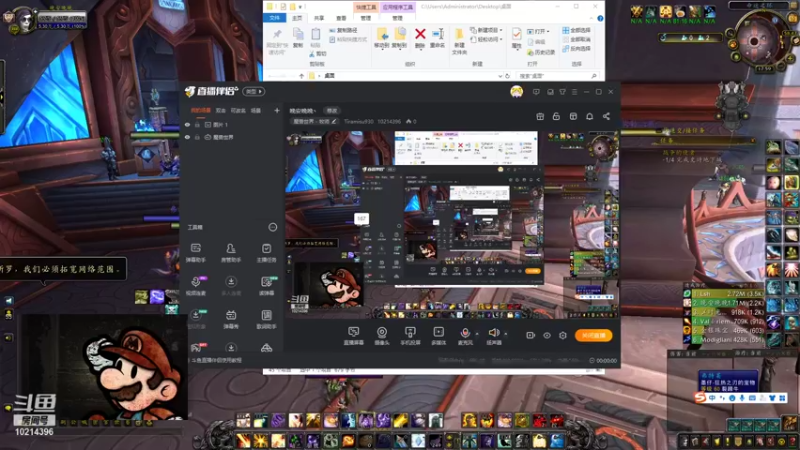Click Copy Path in File Explorer ribbon

(343, 30)
